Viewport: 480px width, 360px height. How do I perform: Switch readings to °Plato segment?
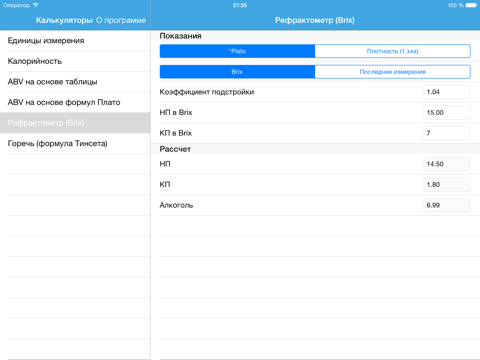[237, 51]
